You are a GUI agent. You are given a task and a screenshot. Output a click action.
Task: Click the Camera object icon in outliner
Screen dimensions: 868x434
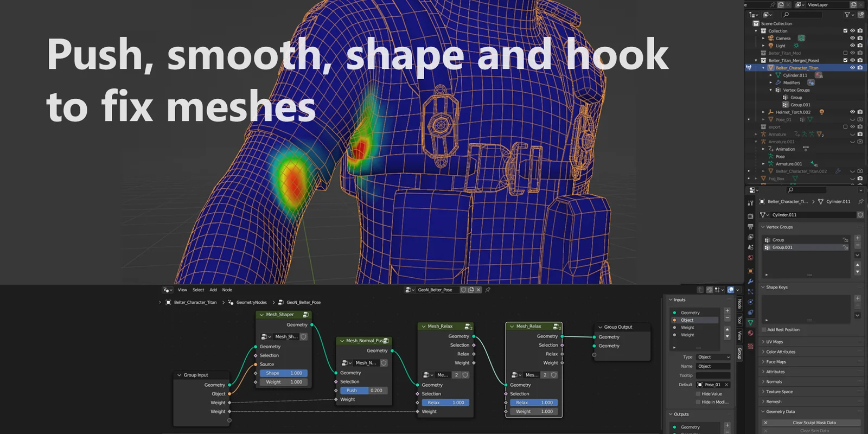click(x=771, y=38)
